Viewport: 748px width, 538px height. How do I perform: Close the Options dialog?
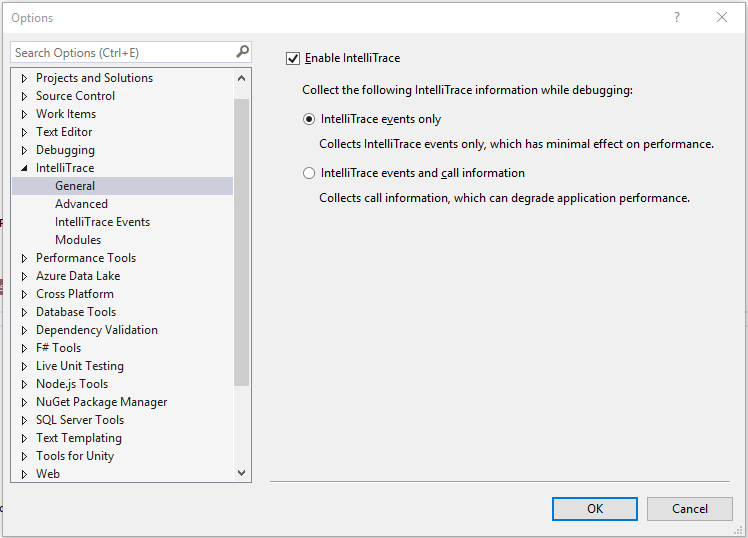point(722,18)
